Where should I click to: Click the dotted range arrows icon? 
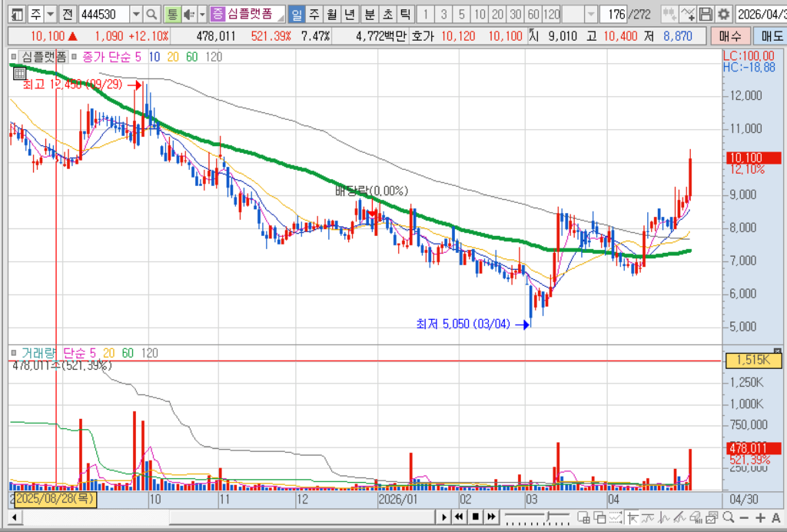[x=616, y=517]
